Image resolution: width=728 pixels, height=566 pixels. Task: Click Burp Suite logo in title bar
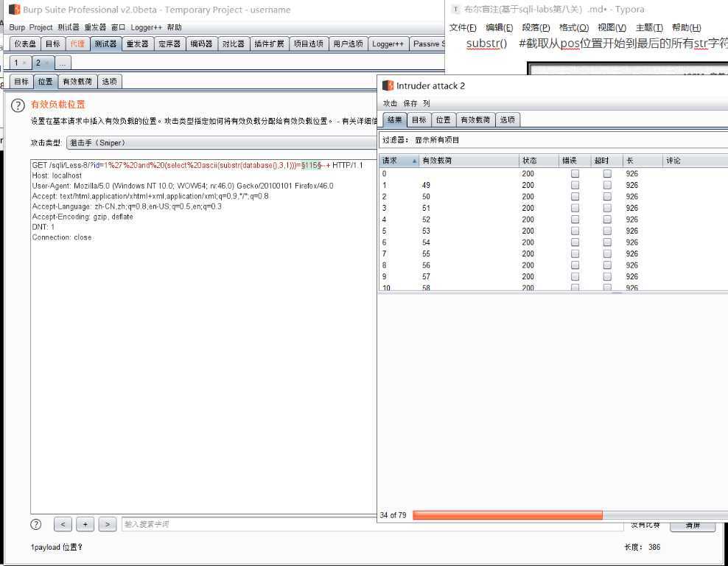tap(15, 10)
